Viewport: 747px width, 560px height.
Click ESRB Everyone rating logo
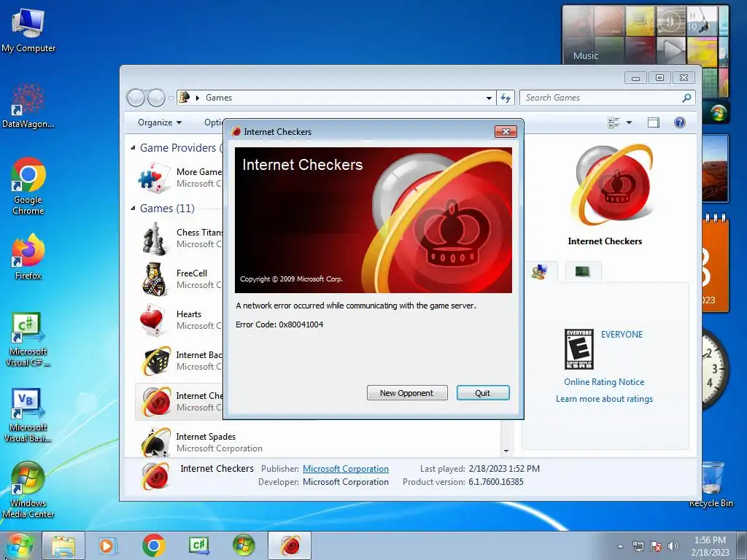coord(578,349)
